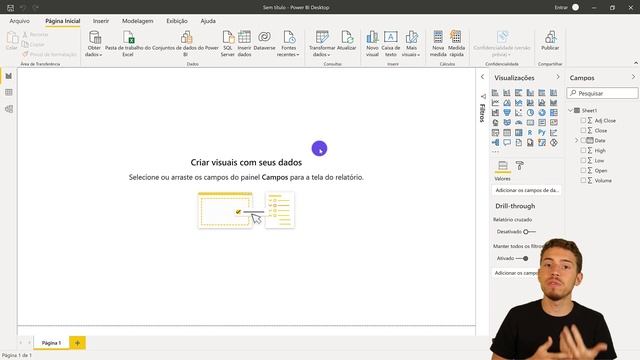Select the scatter chart visual
Image resolution: width=640 pixels, height=360 pixels.
(518, 113)
